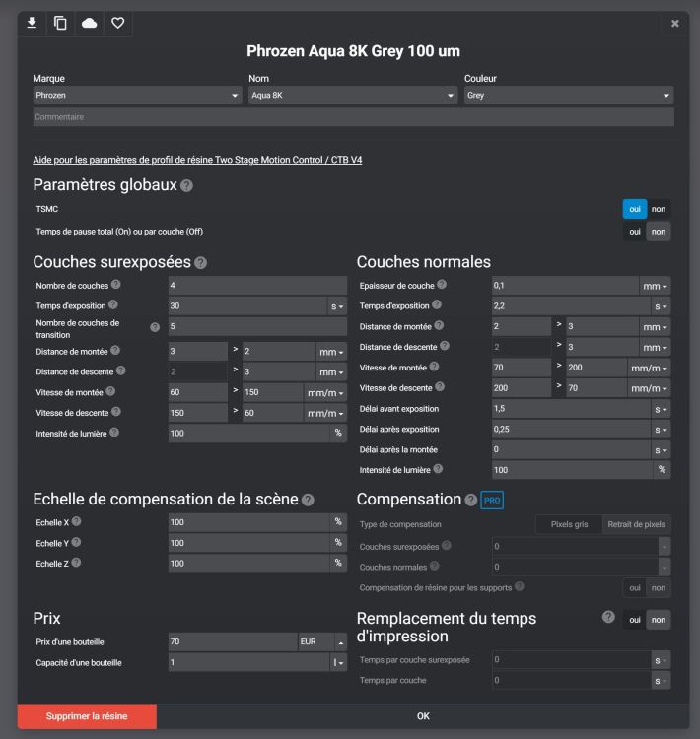Switch Remplacement du temps d'impression to oui

click(x=634, y=619)
